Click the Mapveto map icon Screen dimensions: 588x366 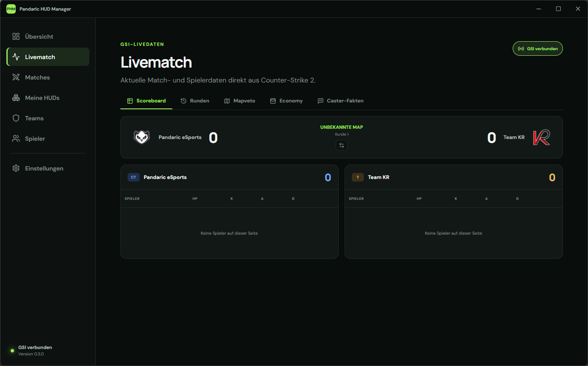point(227,101)
